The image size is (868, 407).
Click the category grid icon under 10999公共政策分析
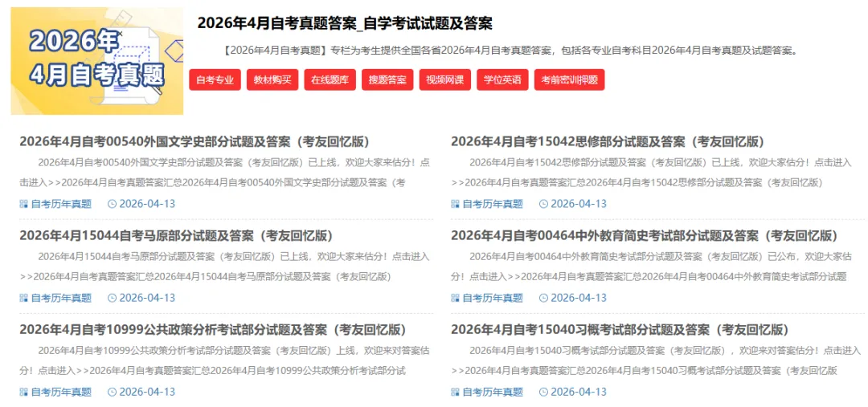coord(23,393)
